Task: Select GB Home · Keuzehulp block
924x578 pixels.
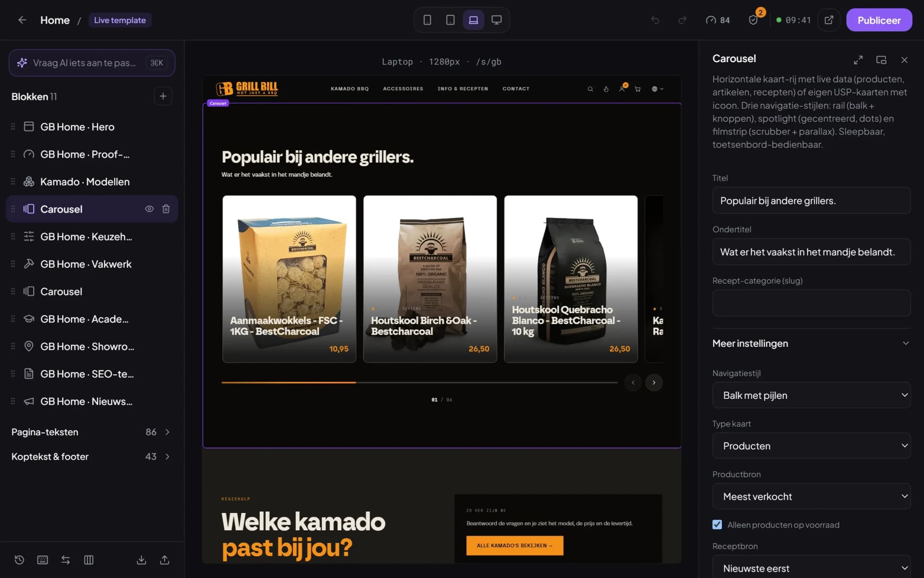Action: [91, 236]
